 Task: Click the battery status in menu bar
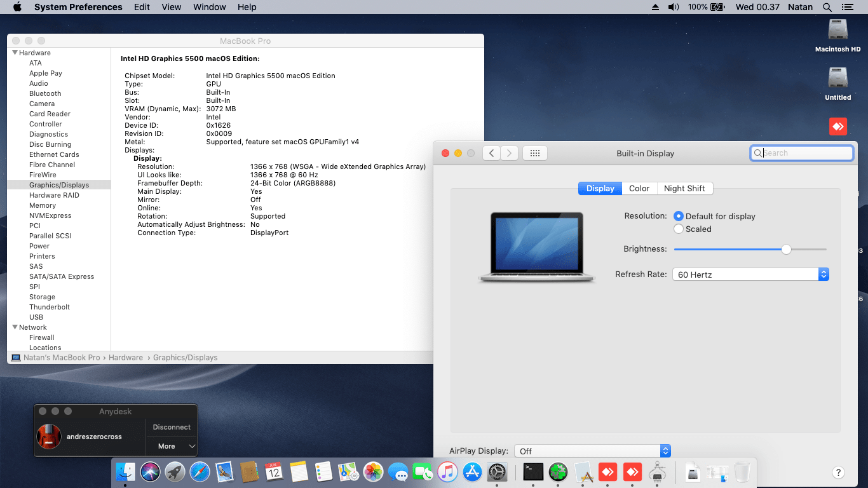706,7
